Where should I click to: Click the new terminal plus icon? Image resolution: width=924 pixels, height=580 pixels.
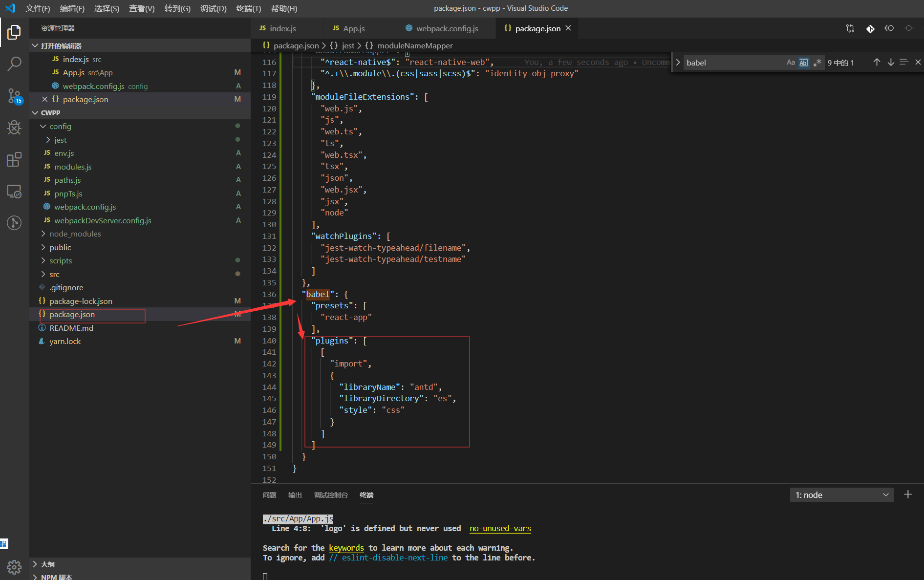(x=908, y=494)
